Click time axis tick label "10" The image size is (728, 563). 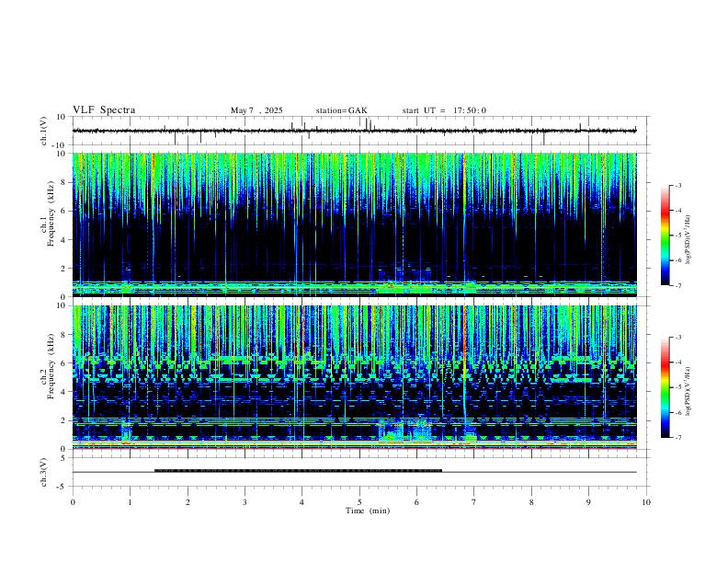point(646,502)
